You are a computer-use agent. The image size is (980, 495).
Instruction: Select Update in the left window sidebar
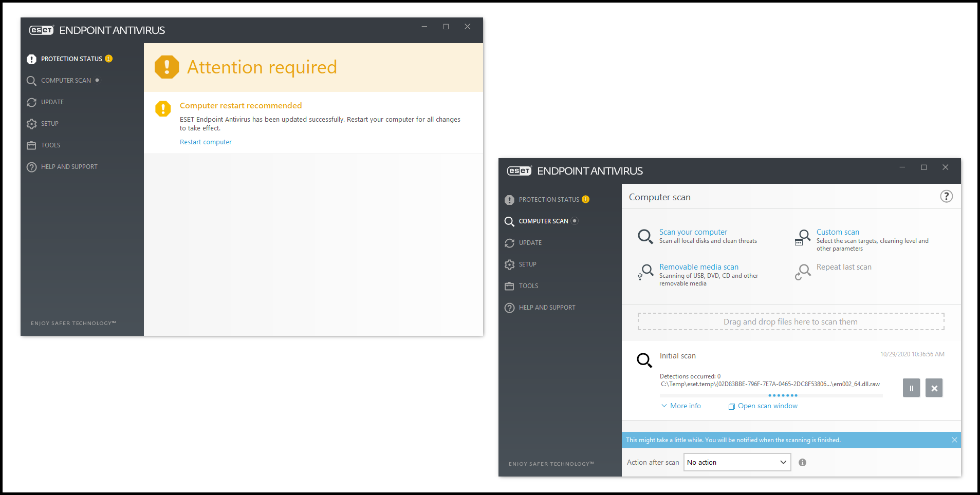52,102
